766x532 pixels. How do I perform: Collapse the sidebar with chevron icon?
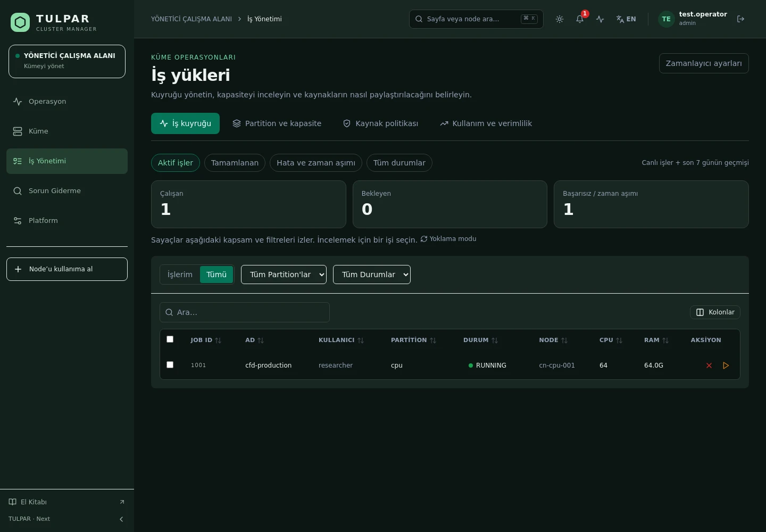tap(121, 519)
